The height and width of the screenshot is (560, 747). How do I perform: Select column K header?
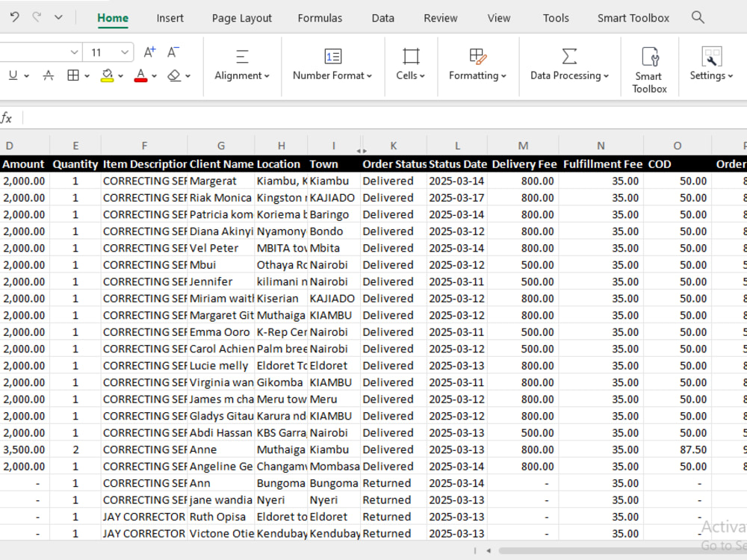394,146
